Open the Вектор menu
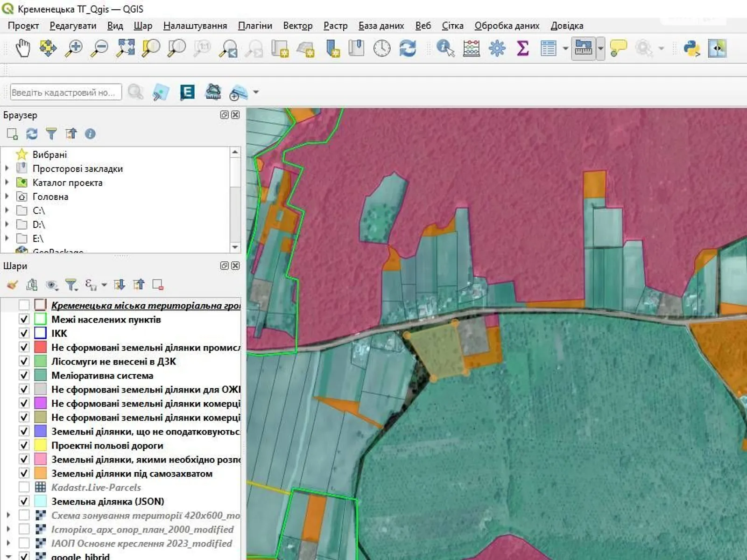747x560 pixels. point(297,26)
